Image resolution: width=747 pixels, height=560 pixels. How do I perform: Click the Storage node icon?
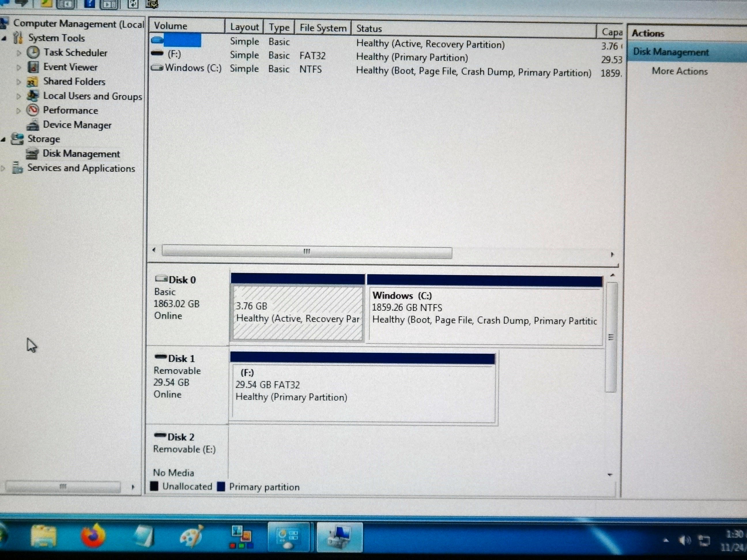tap(17, 139)
